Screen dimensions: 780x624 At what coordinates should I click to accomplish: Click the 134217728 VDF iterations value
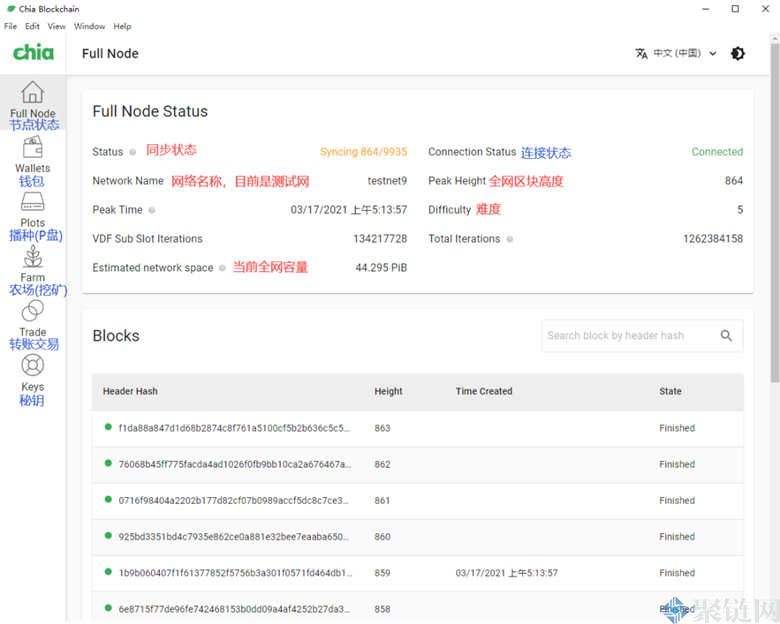pos(380,239)
